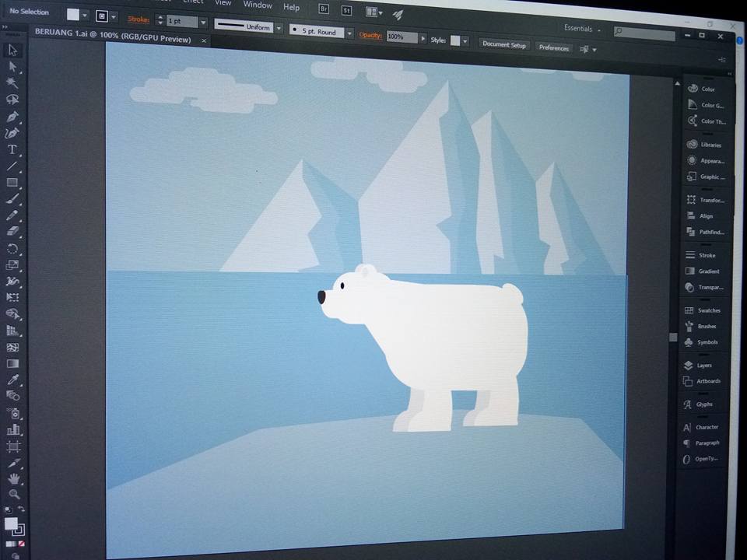This screenshot has height=560, width=747.
Task: Select the Paintbrush tool
Action: pyautogui.click(x=12, y=199)
